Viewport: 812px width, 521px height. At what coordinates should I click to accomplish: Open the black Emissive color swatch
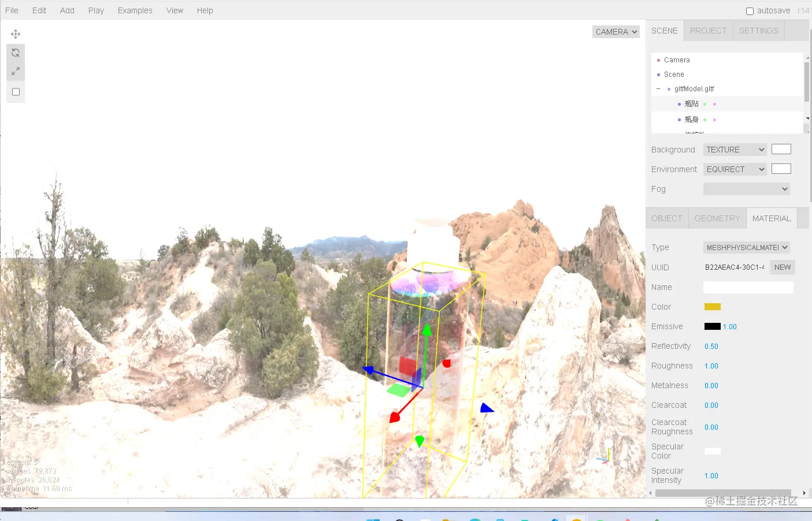pyautogui.click(x=712, y=326)
